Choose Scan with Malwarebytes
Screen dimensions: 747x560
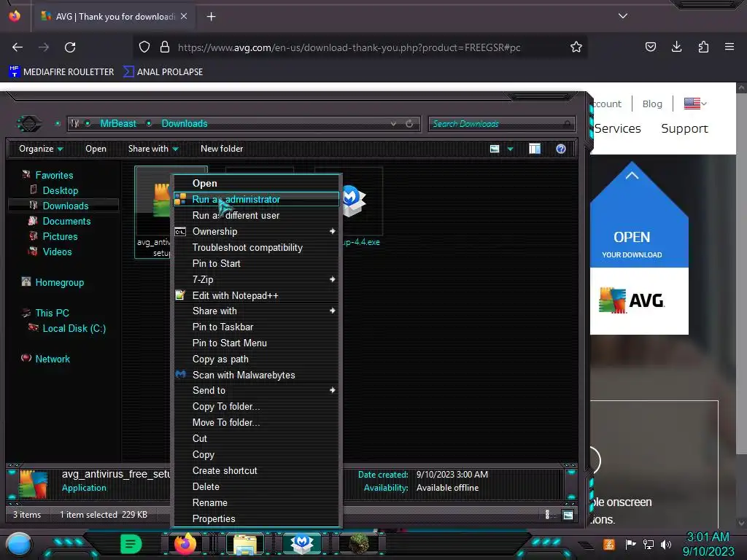(x=256, y=376)
